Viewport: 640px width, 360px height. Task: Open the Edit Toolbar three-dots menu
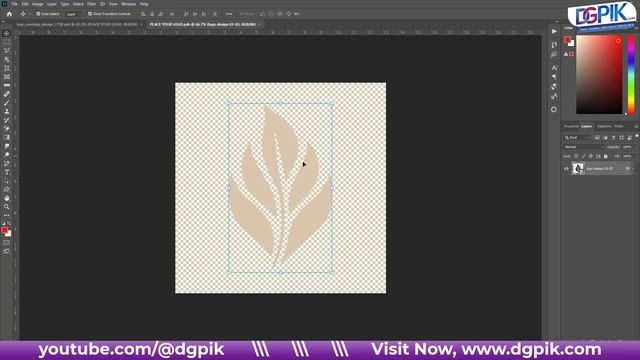point(7,215)
